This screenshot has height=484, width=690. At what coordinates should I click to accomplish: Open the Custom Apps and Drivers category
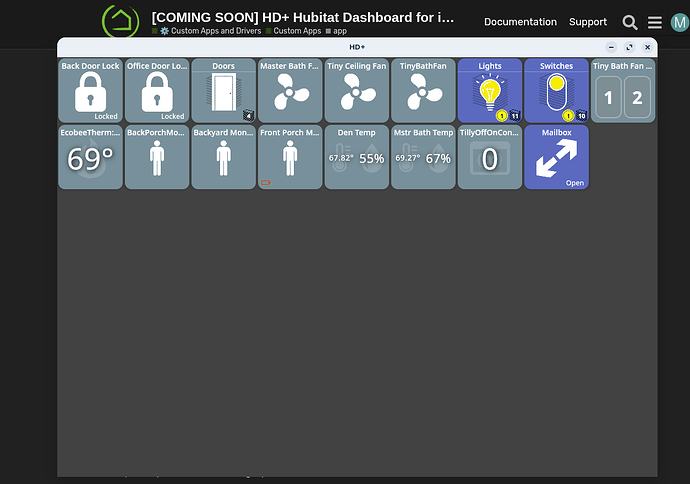(210, 31)
